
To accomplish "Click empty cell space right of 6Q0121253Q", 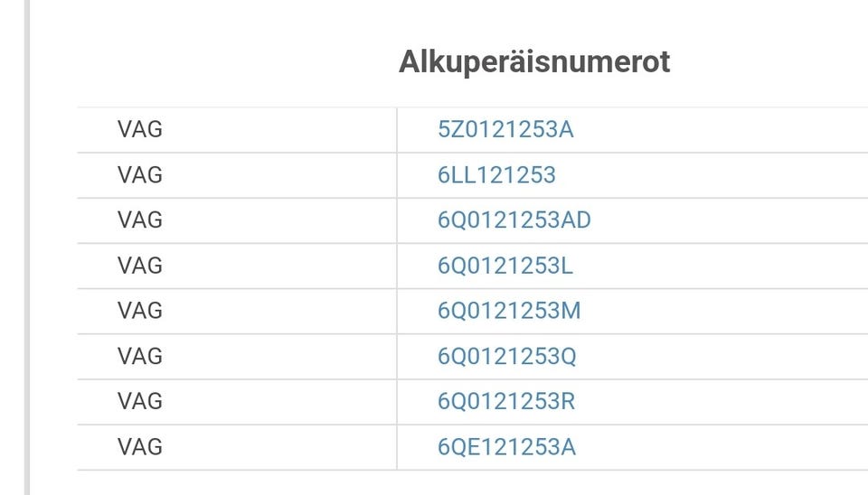I will click(x=723, y=357).
